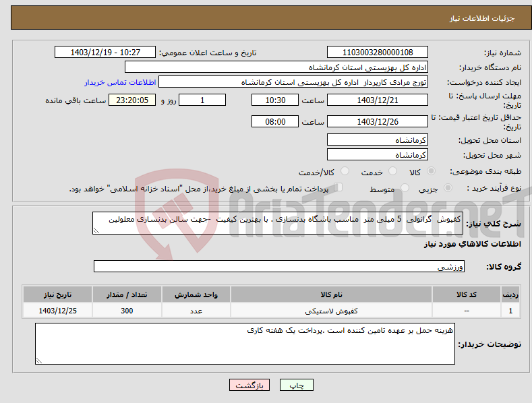The height and width of the screenshot is (403, 532).
Task: Click the ساعت باقی مانده label
Action: click(76, 100)
